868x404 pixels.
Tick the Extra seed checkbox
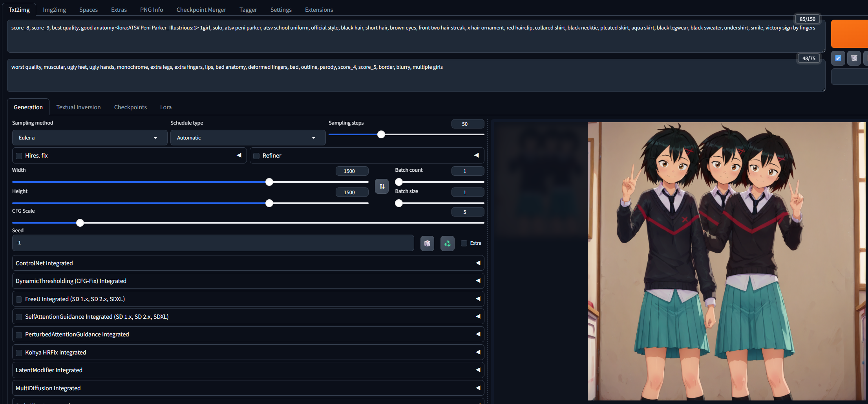(464, 243)
